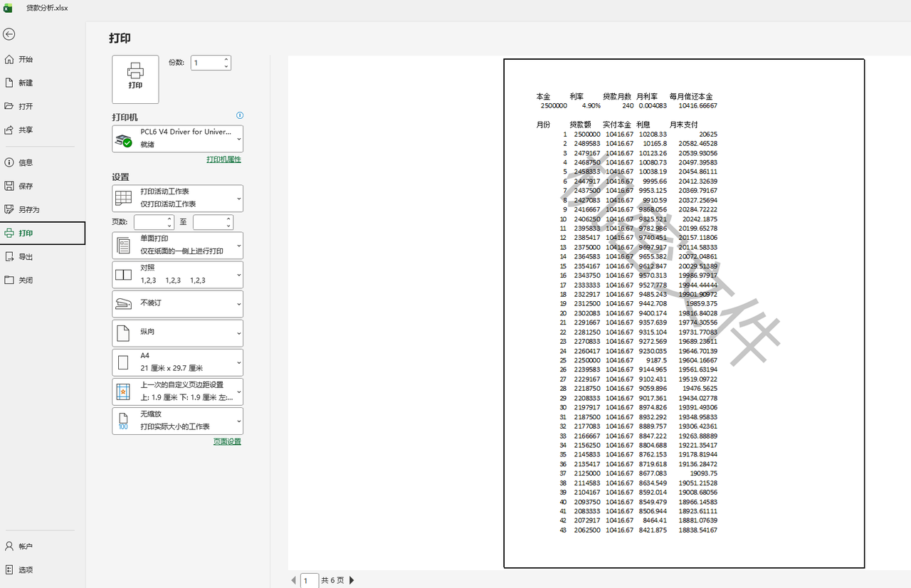Open the A4 paper size dropdown
Screen dimensions: 911x588
coord(177,362)
